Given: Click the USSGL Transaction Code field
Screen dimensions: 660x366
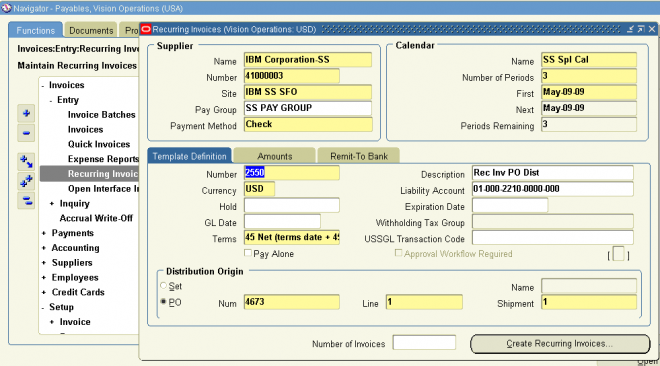Looking at the screenshot, I should coord(553,237).
